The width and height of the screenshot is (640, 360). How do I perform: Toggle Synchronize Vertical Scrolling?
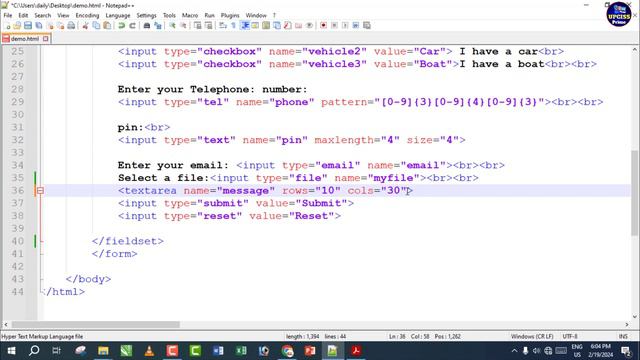pos(198,25)
